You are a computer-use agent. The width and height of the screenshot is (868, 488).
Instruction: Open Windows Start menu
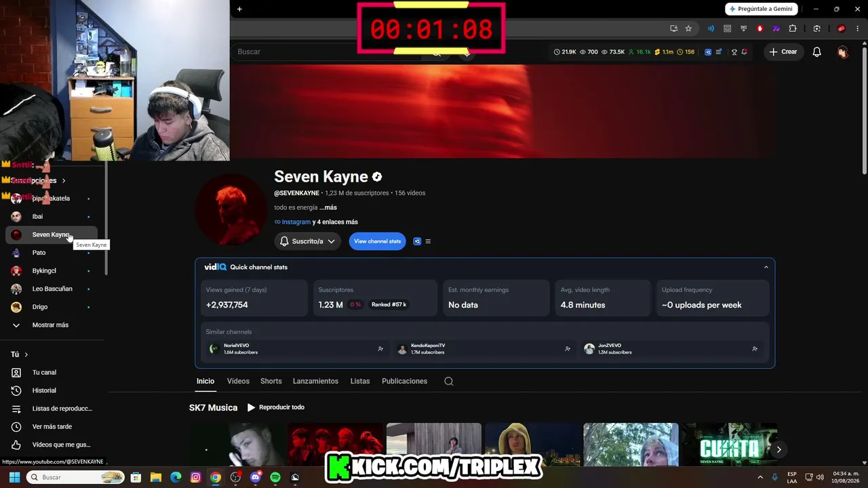[14, 477]
